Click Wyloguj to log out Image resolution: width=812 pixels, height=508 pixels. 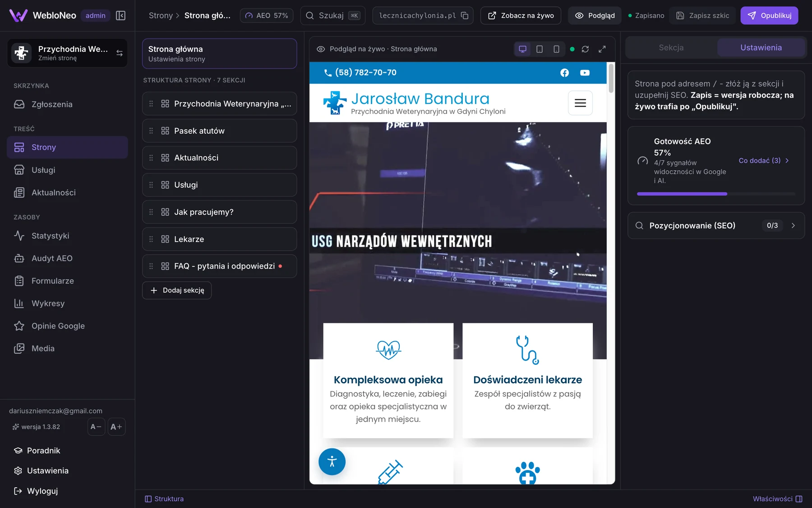click(36, 491)
